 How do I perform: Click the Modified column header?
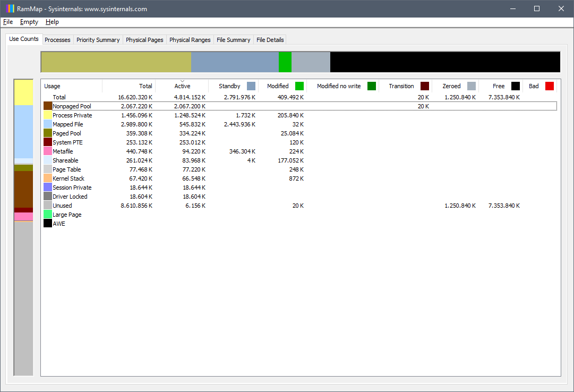pos(282,86)
